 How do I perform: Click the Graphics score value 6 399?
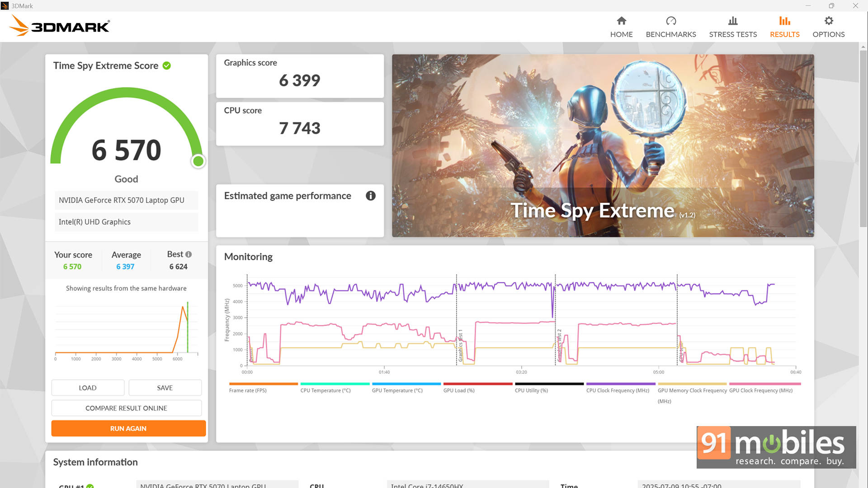click(x=299, y=80)
